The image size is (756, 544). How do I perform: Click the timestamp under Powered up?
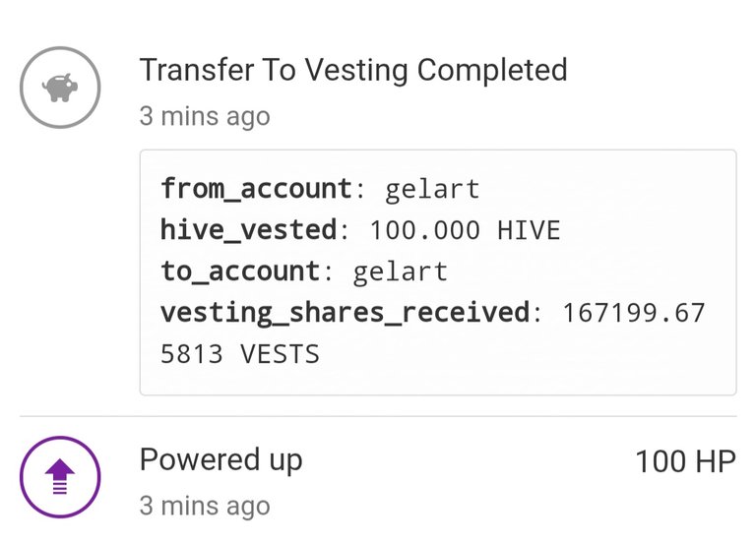[x=205, y=506]
